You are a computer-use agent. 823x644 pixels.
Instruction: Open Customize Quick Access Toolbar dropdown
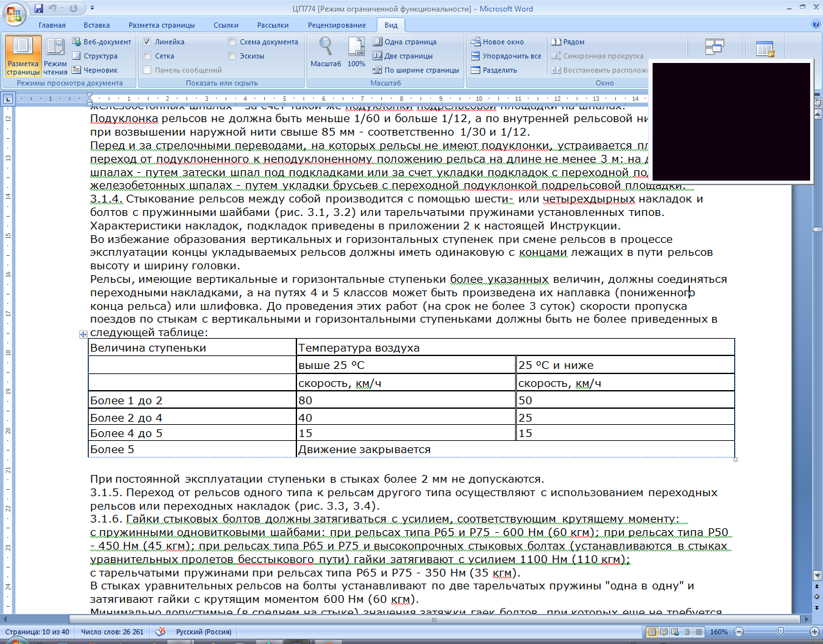pyautogui.click(x=92, y=9)
